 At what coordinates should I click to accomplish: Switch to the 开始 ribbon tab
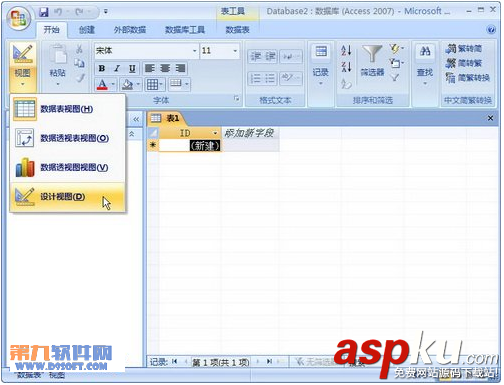coord(52,30)
